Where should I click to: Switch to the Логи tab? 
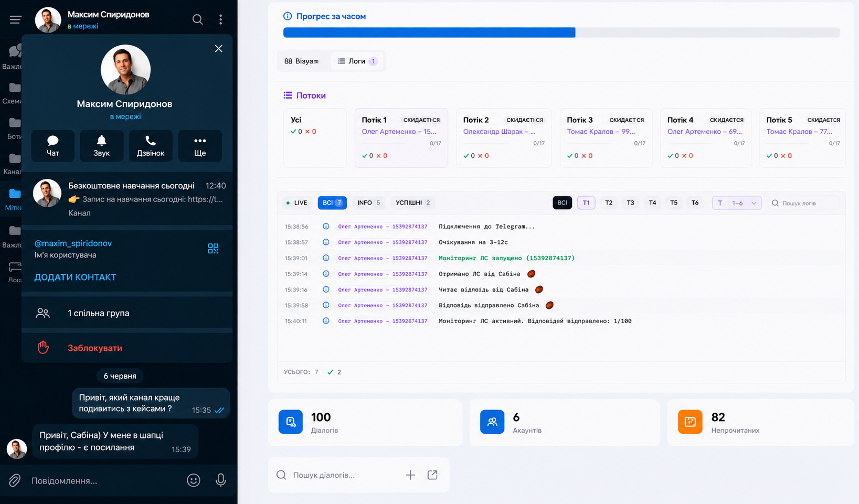357,61
